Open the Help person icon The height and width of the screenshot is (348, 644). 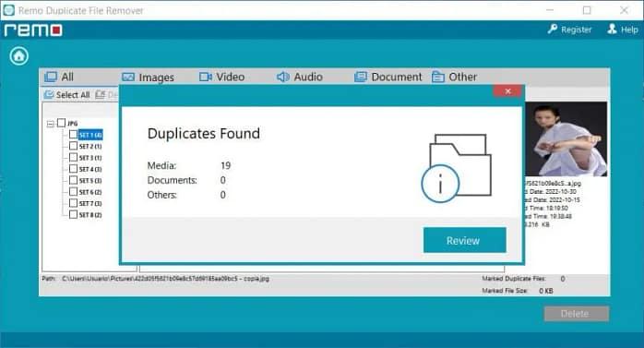click(612, 30)
